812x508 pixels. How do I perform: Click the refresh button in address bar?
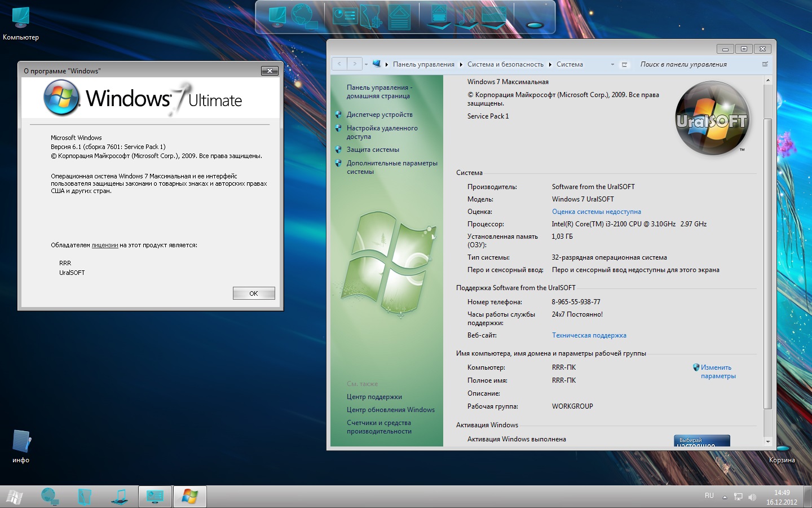click(x=624, y=64)
